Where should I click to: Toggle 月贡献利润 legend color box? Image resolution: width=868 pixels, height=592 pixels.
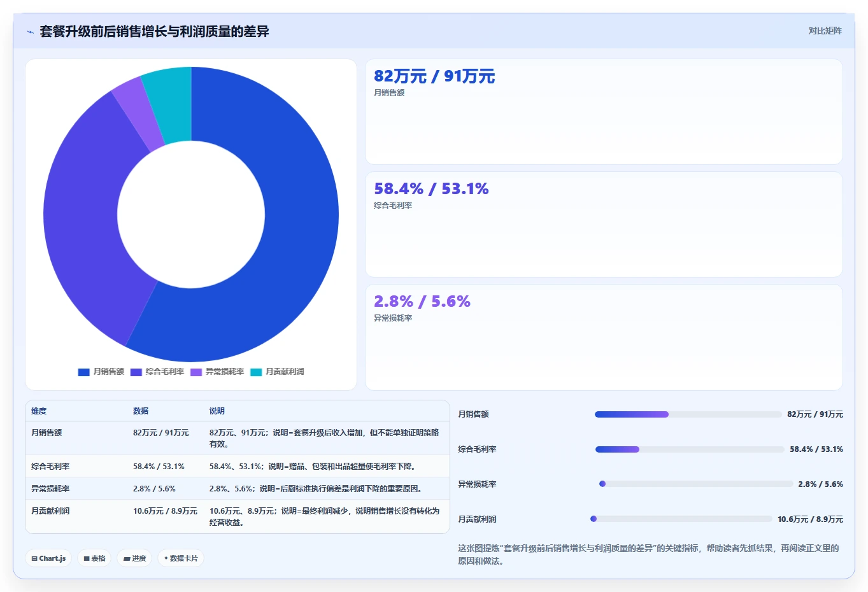pos(256,372)
